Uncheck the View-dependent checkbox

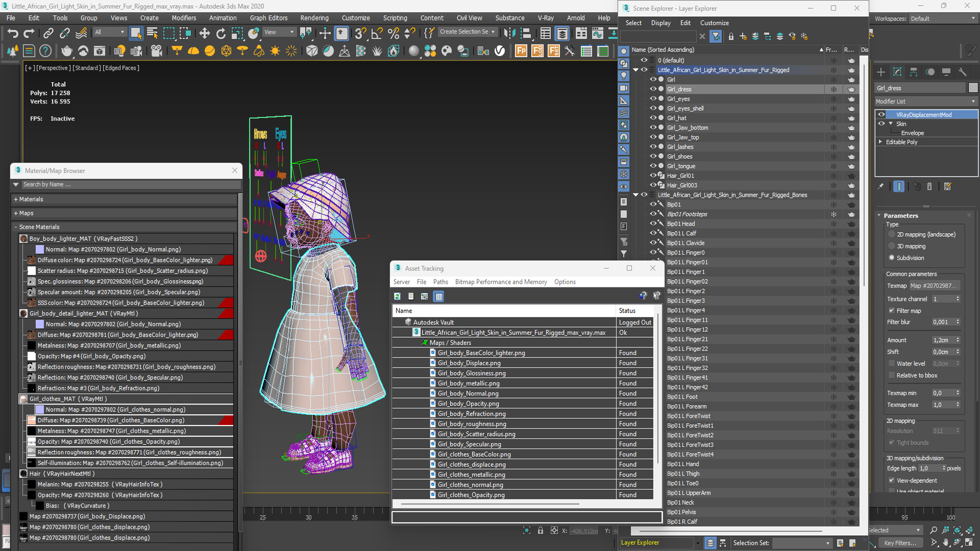tap(892, 481)
